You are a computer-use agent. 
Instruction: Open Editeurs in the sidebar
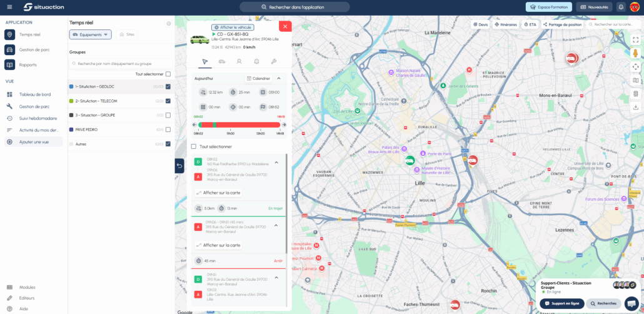(x=27, y=298)
